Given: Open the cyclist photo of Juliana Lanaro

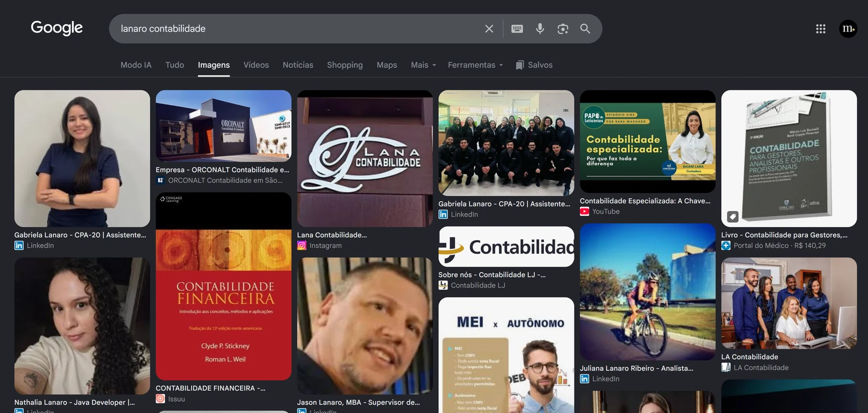Looking at the screenshot, I should (648, 292).
